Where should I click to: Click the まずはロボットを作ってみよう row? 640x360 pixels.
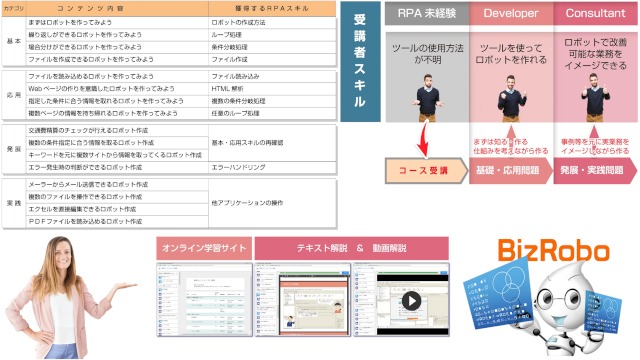click(x=118, y=22)
